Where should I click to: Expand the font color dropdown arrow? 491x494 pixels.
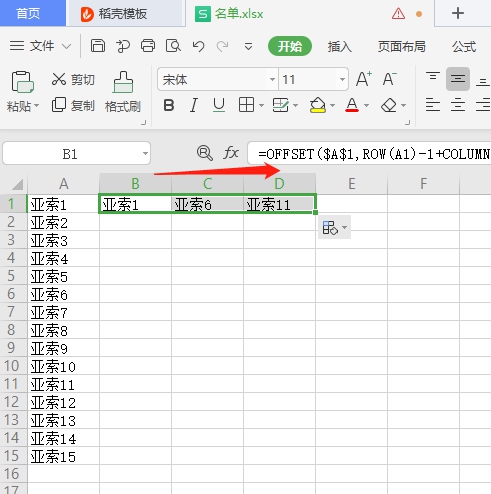(367, 106)
